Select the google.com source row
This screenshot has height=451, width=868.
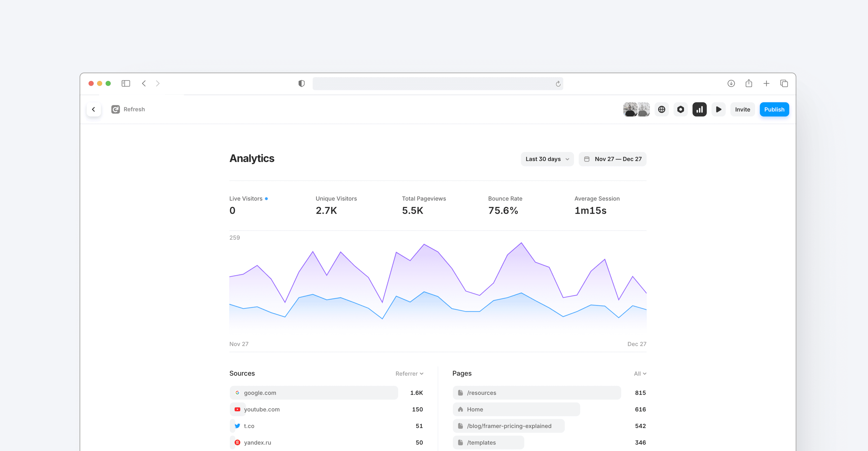point(326,393)
